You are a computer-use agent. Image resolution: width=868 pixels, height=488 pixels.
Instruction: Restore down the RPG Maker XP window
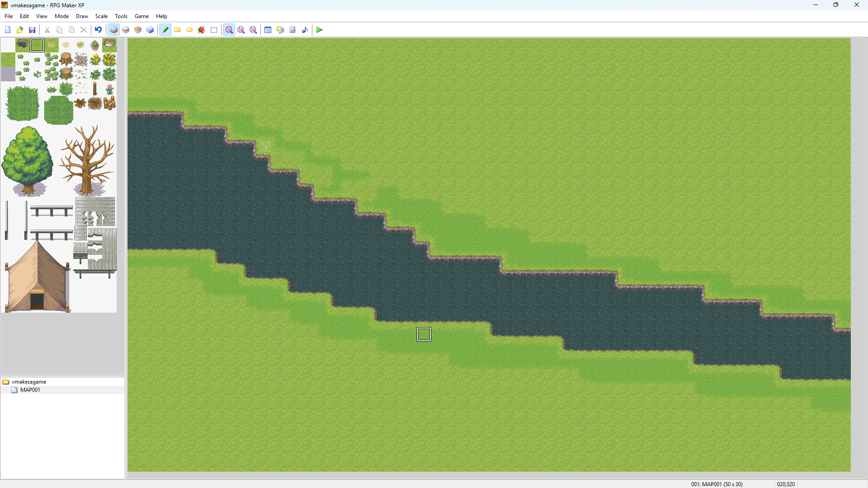[836, 5]
